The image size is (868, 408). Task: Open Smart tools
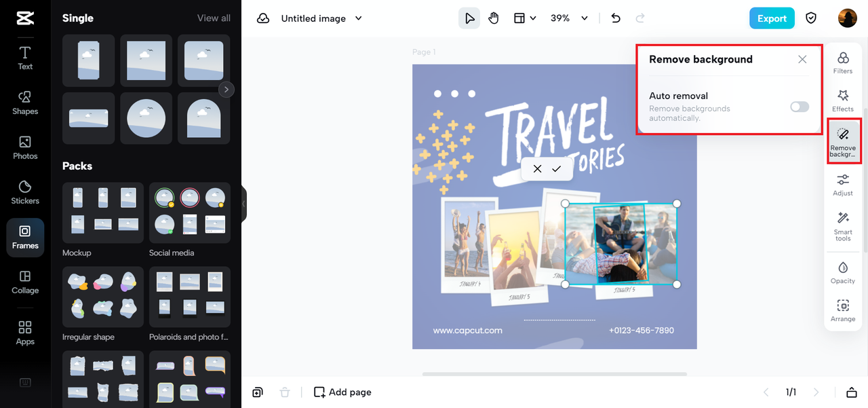pyautogui.click(x=843, y=227)
